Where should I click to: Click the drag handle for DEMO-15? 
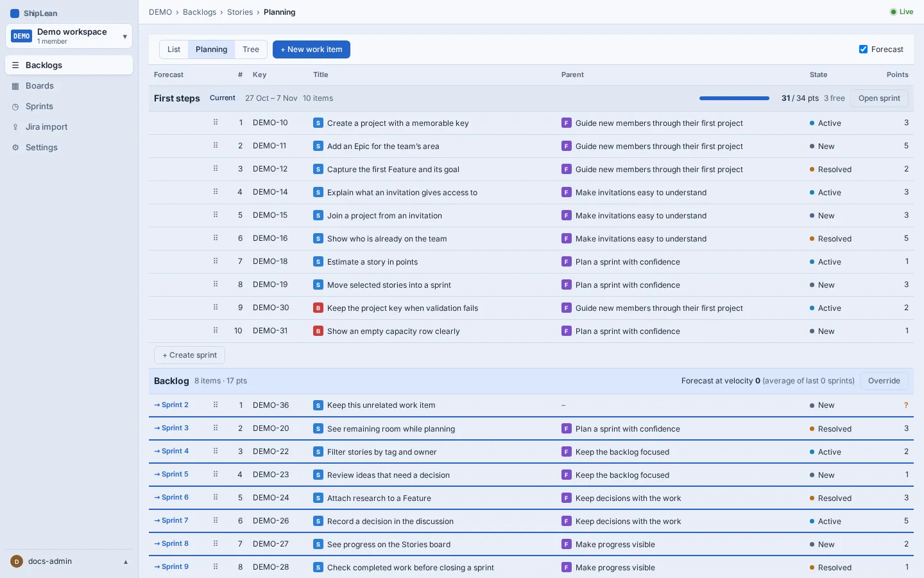tap(216, 215)
